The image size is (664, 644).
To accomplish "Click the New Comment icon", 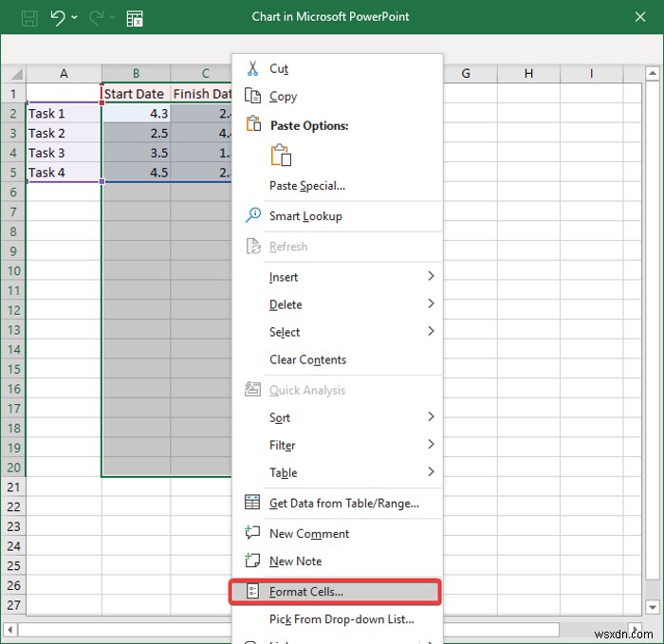I will (x=252, y=533).
